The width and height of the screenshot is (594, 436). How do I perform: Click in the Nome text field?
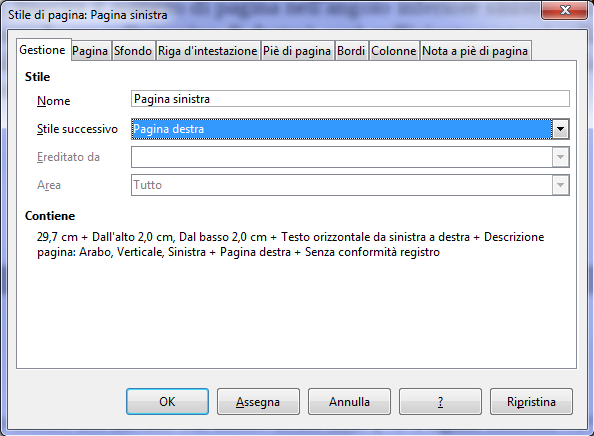click(x=350, y=99)
